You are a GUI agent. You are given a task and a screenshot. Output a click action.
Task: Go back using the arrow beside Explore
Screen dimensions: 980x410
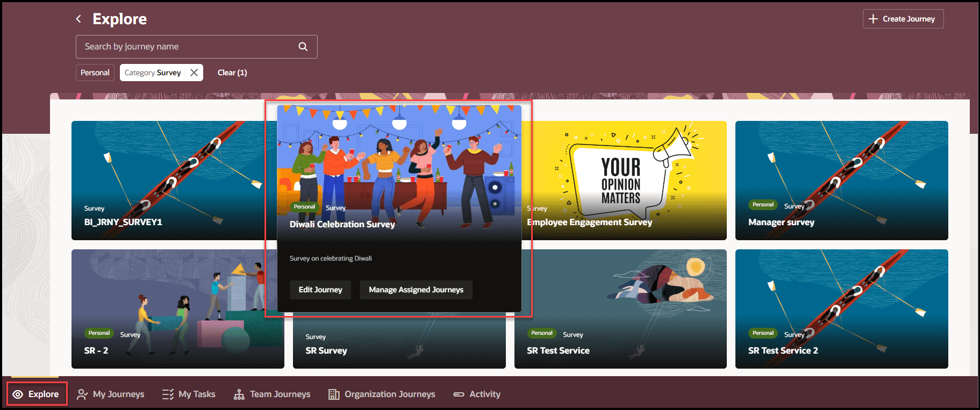pyautogui.click(x=78, y=19)
